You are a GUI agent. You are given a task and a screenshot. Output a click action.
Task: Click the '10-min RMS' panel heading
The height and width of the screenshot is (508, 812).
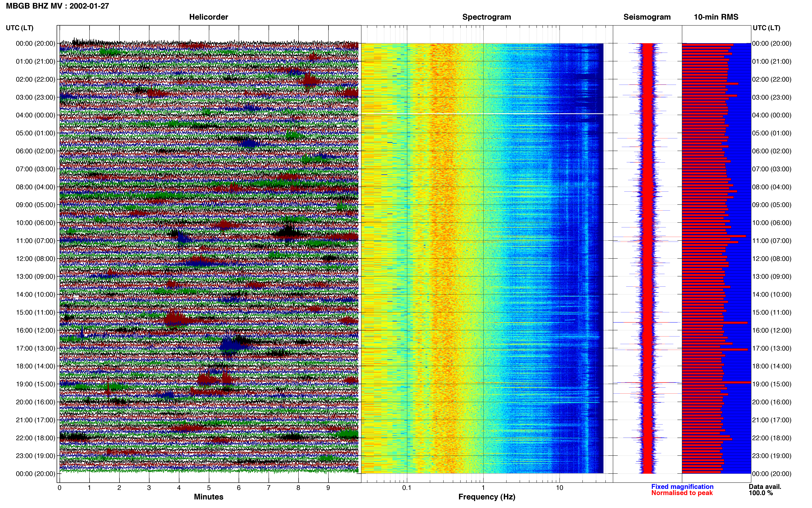click(x=716, y=17)
